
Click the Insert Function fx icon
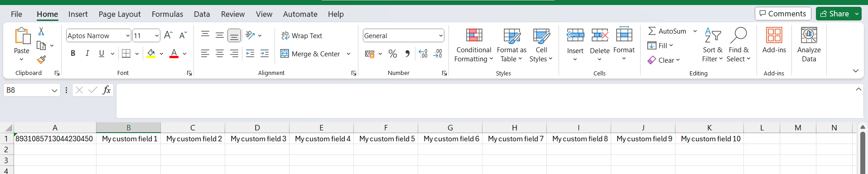tap(106, 90)
